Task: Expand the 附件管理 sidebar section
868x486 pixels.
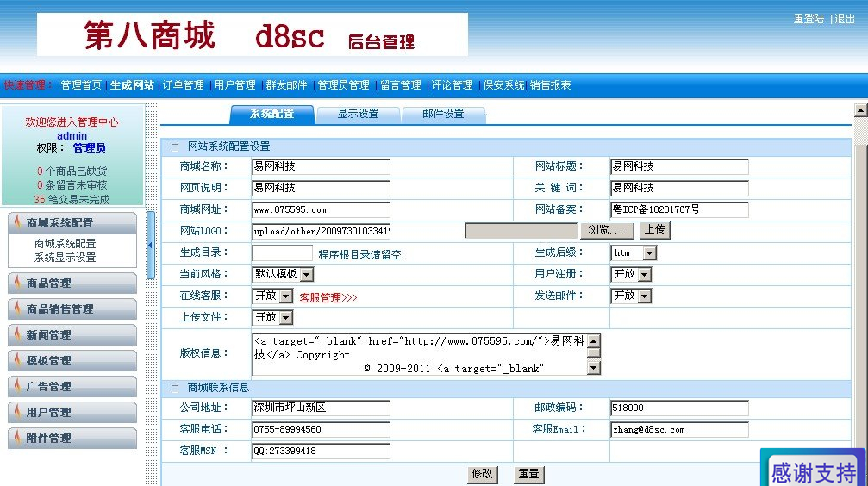Action: 72,438
